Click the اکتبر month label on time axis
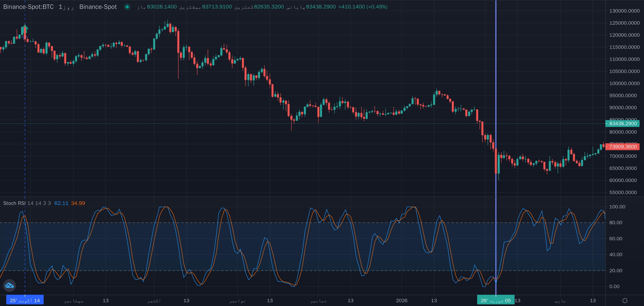 point(154,301)
